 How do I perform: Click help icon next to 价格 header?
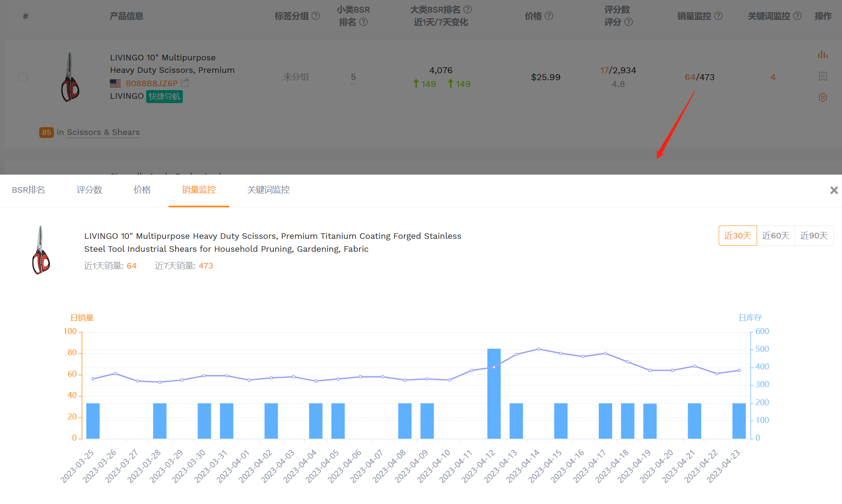[549, 16]
